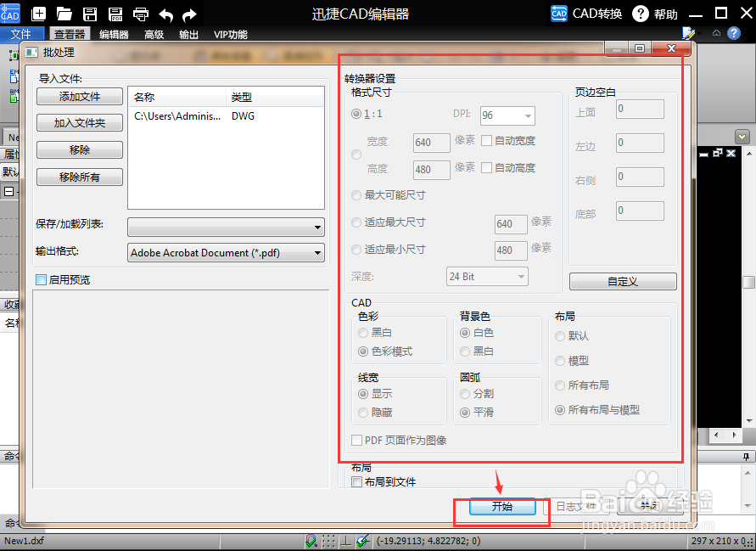The image size is (756, 551).
Task: Switch to the 编辑器 tab
Action: click(x=113, y=34)
